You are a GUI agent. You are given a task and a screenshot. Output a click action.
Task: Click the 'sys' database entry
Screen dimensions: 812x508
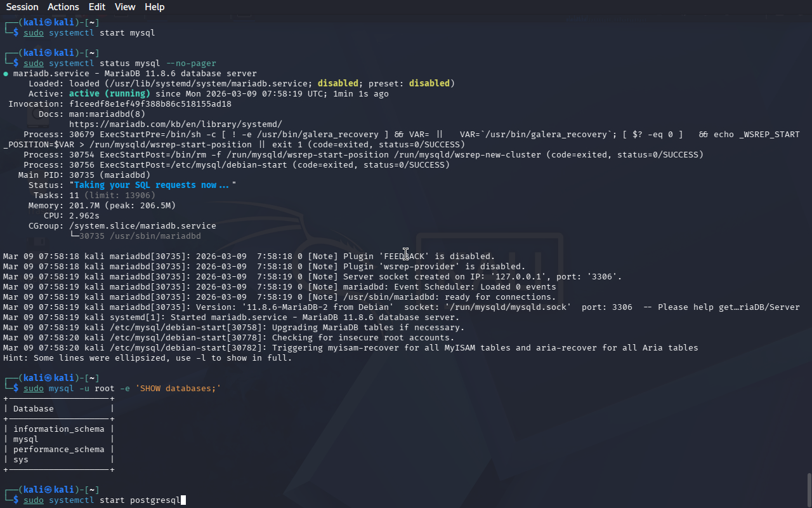pos(21,460)
